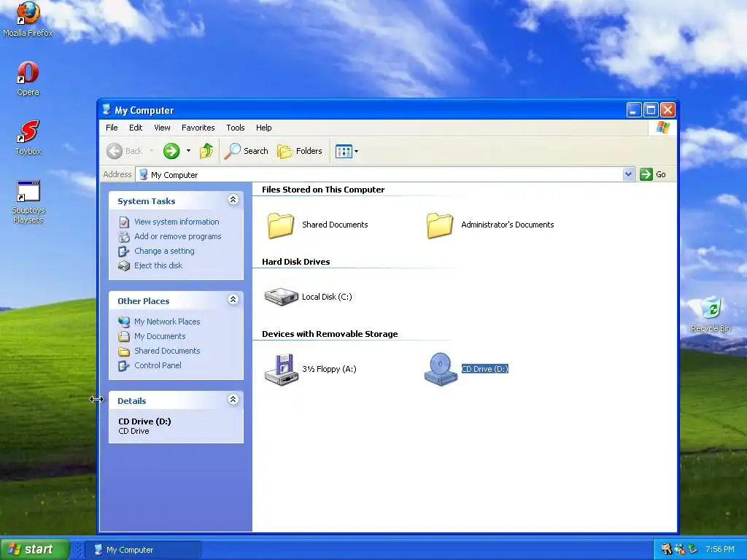Open the View menu
The image size is (747, 560).
click(162, 128)
